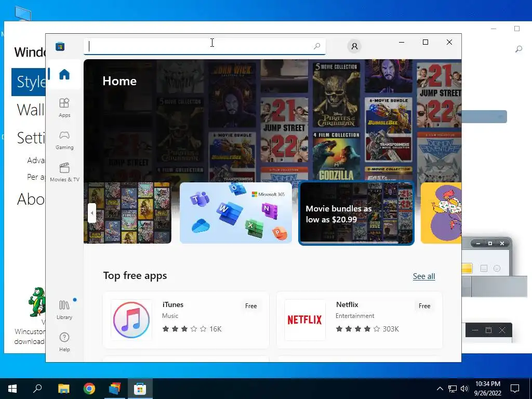Maximize the Microsoft Store window

[x=425, y=42]
